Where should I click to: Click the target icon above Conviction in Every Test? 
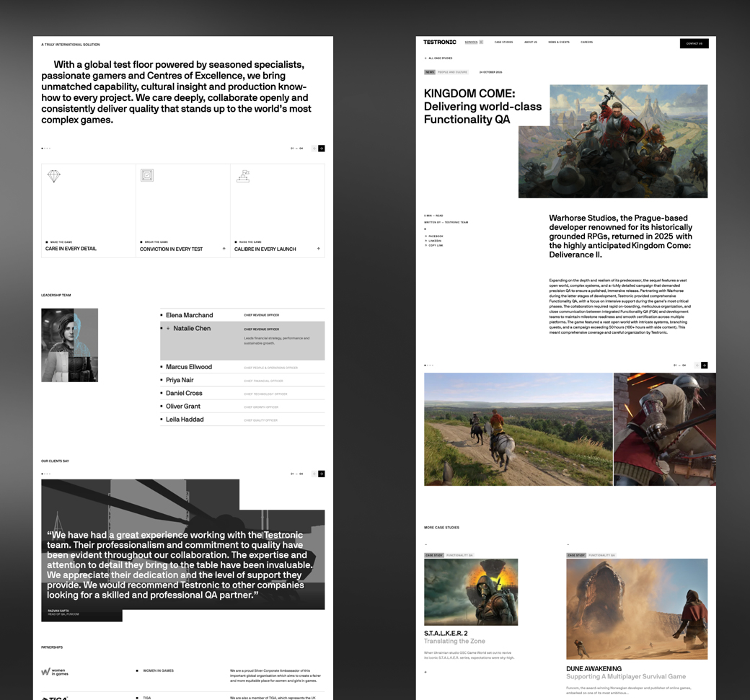pos(147,175)
